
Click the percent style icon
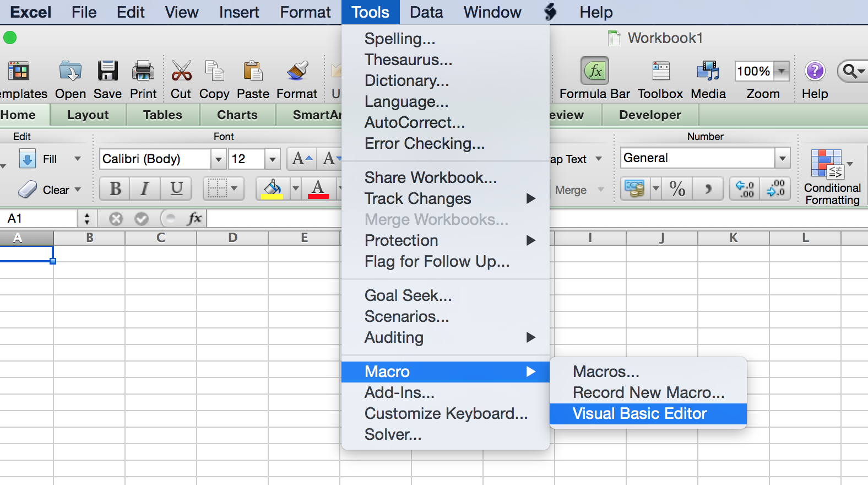pos(677,189)
